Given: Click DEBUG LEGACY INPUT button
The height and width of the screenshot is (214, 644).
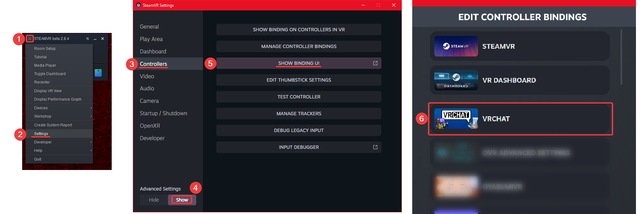Looking at the screenshot, I should 299,130.
